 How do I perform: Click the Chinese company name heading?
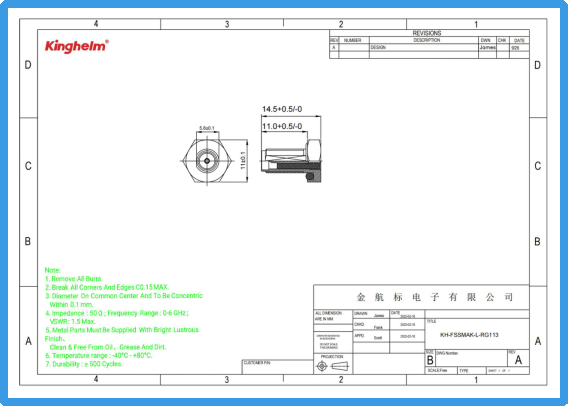coord(434,297)
